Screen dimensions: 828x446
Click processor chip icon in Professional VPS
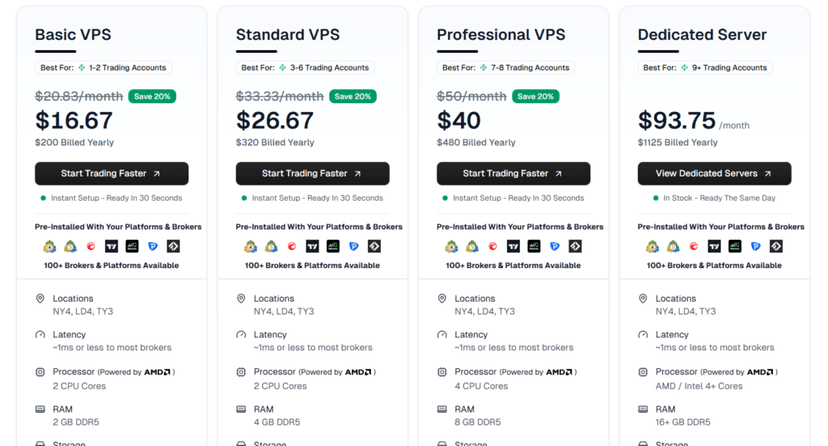point(442,372)
